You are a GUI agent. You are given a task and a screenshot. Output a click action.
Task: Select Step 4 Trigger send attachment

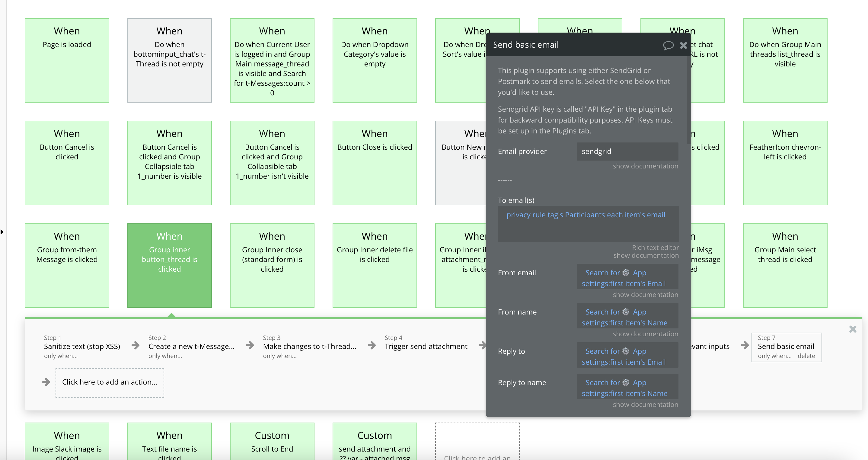tap(426, 346)
